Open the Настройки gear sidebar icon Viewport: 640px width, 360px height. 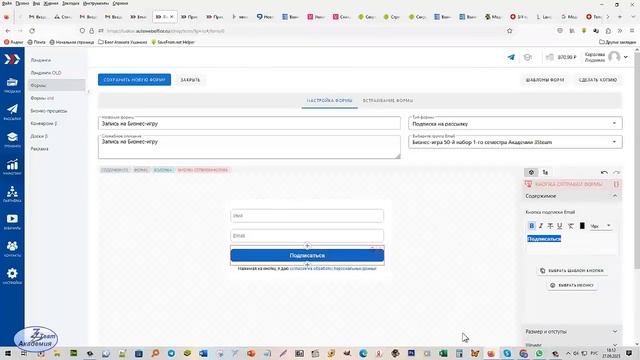coord(12,276)
